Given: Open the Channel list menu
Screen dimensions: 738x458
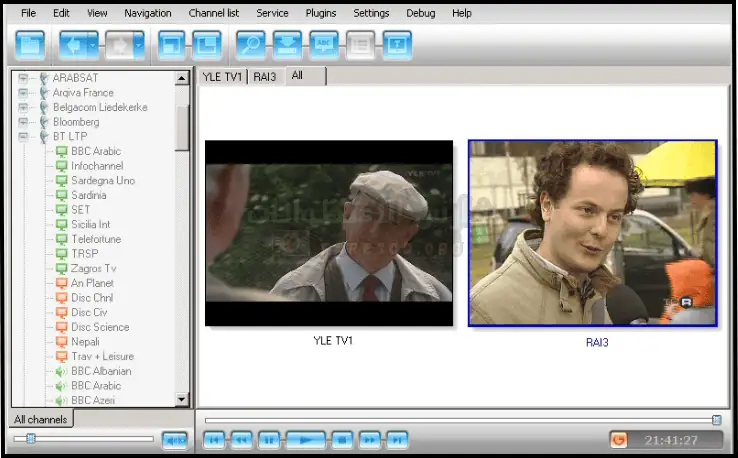Looking at the screenshot, I should coord(213,13).
